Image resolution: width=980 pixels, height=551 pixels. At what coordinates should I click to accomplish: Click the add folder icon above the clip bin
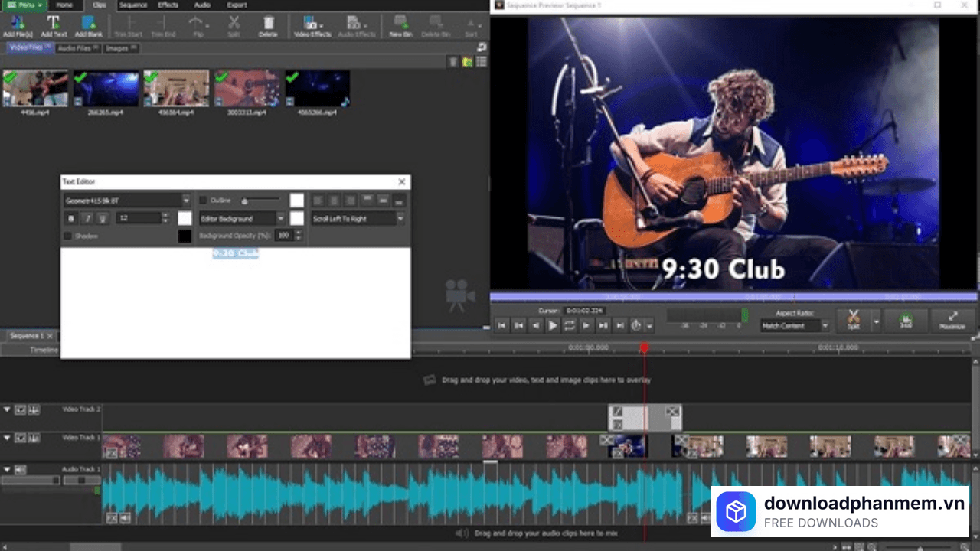tap(467, 62)
